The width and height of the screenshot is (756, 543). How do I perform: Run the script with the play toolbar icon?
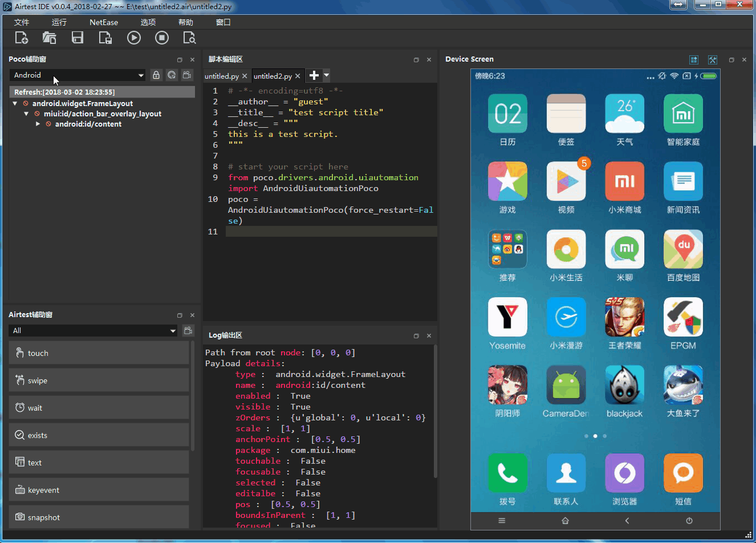coord(133,37)
